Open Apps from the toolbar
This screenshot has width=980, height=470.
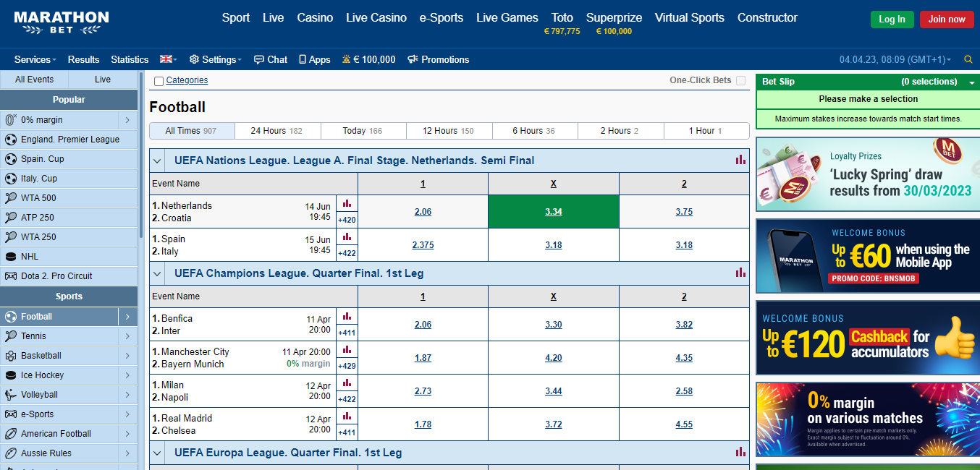point(315,59)
